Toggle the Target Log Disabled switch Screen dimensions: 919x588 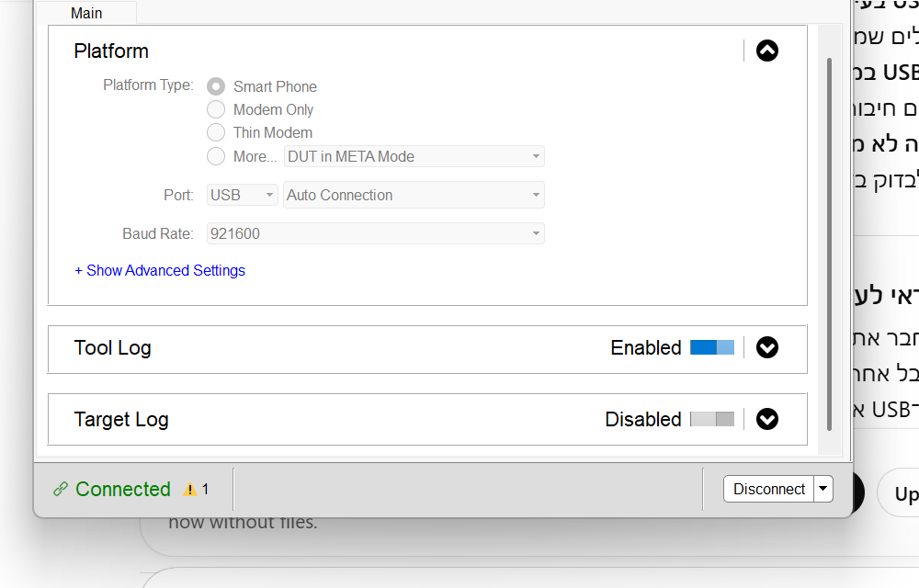click(712, 419)
